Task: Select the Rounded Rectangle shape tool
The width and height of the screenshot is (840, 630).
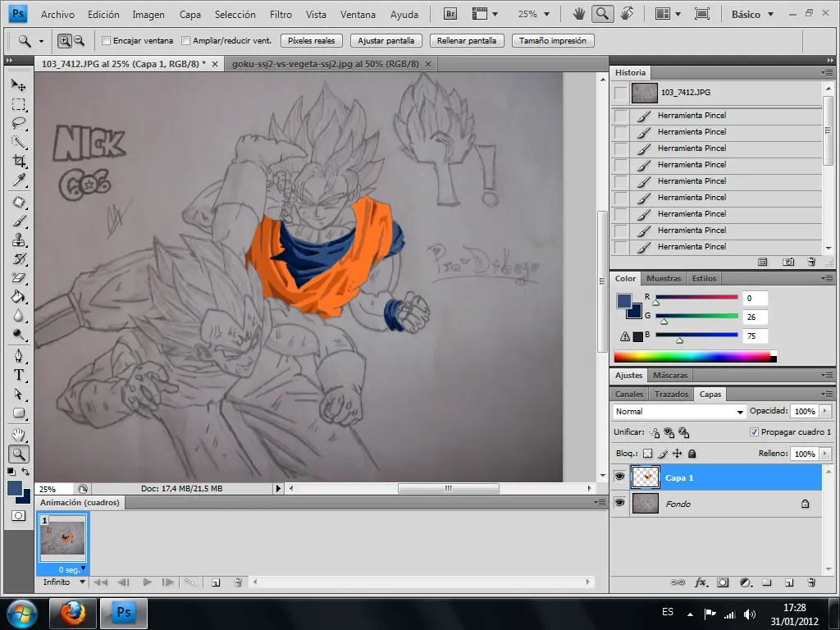Action: pyautogui.click(x=18, y=413)
